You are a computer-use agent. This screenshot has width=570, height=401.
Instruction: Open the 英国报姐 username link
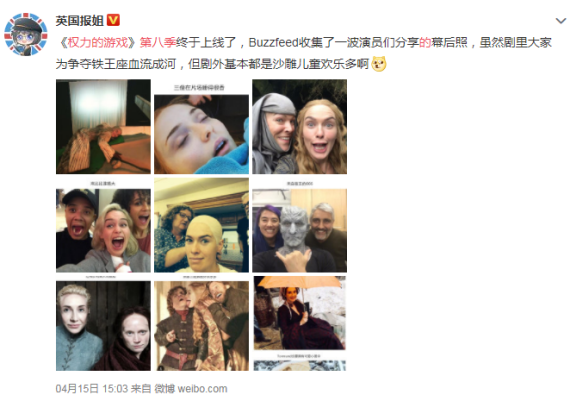80,20
